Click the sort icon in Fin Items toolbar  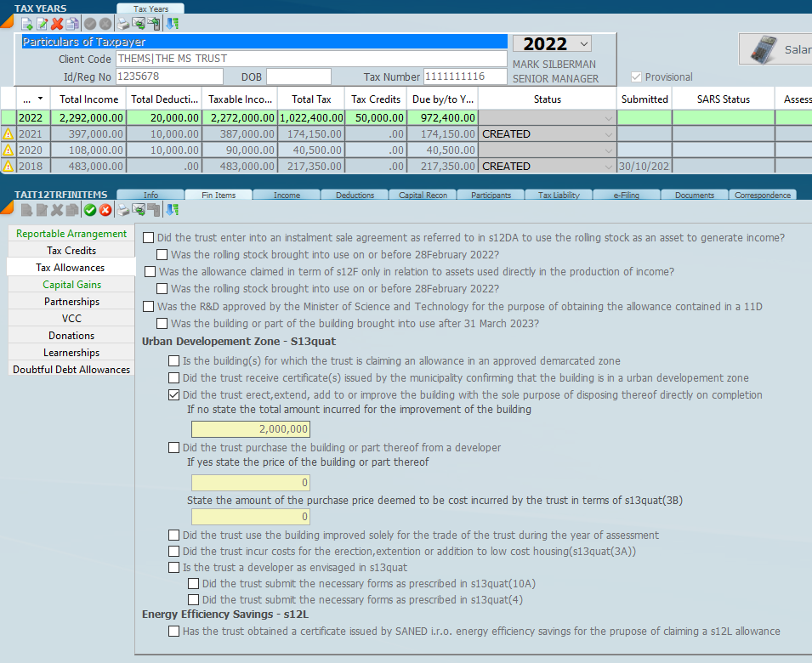(x=173, y=210)
